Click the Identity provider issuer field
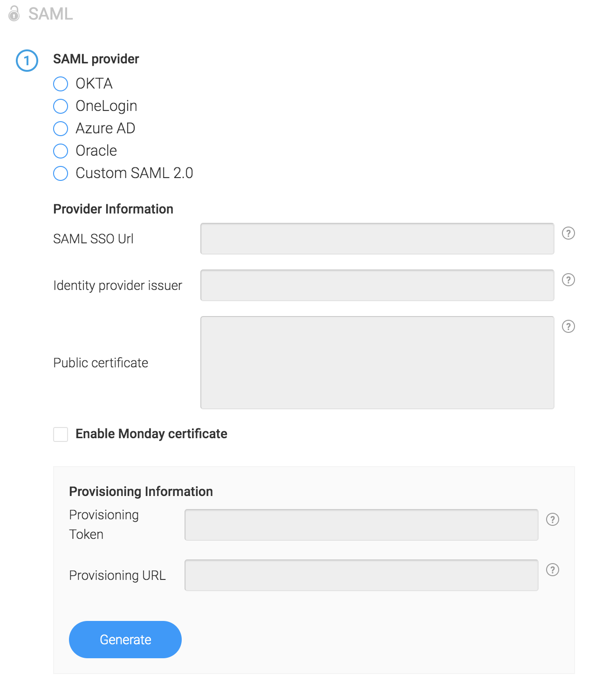The width and height of the screenshot is (616, 689). [x=377, y=285]
